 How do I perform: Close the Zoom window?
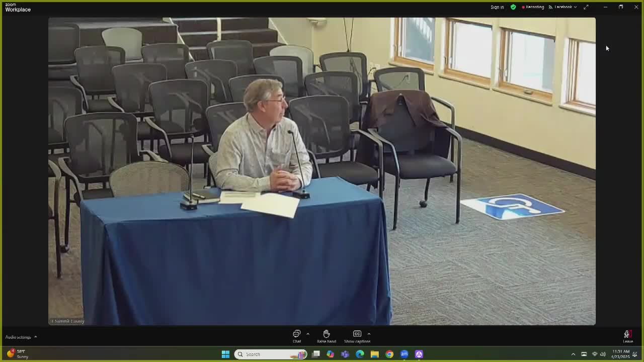click(x=636, y=7)
